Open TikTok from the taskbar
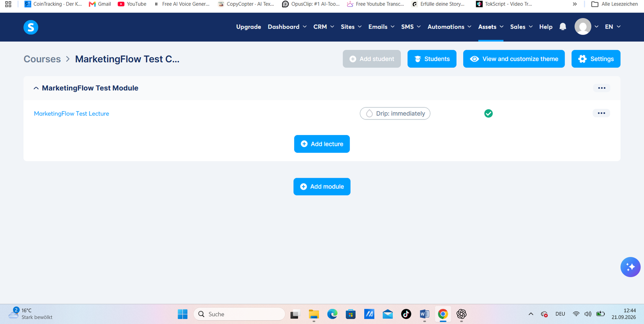Image resolution: width=644 pixels, height=324 pixels. [406, 314]
